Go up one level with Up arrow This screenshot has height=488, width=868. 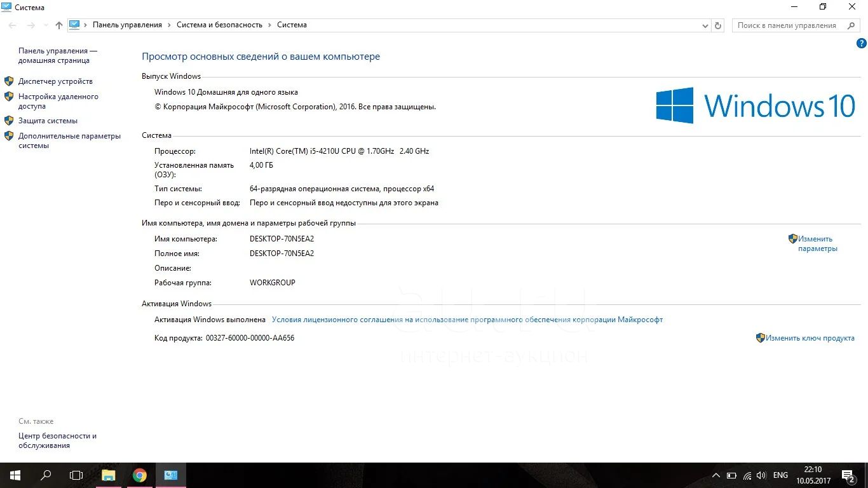(x=59, y=25)
